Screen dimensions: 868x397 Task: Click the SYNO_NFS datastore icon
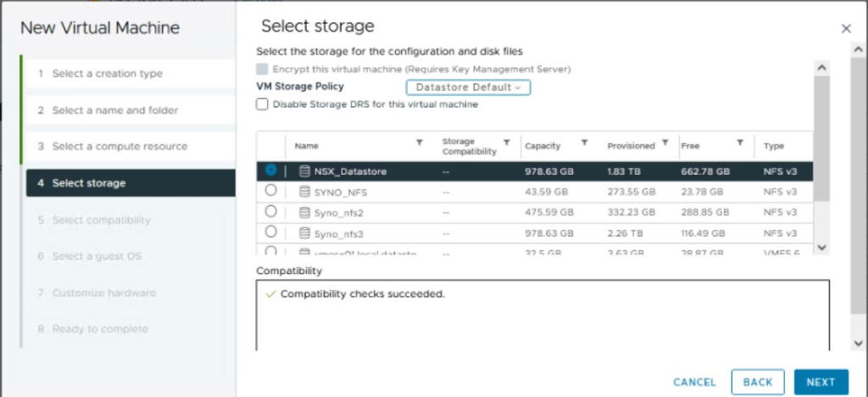pos(304,192)
